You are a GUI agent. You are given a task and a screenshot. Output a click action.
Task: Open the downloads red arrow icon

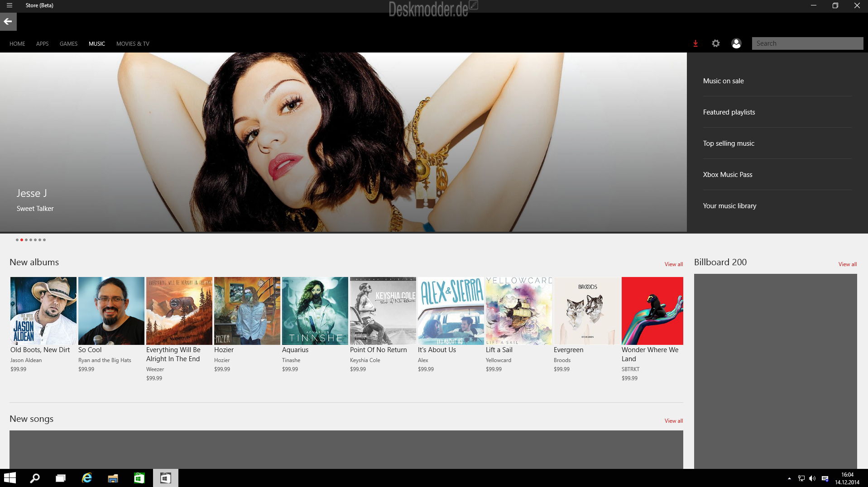click(x=695, y=43)
